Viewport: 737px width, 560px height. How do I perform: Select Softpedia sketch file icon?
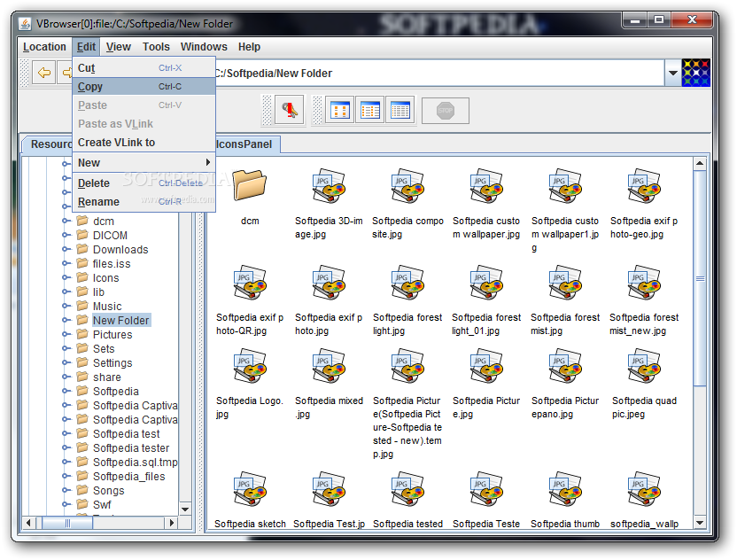pos(250,488)
